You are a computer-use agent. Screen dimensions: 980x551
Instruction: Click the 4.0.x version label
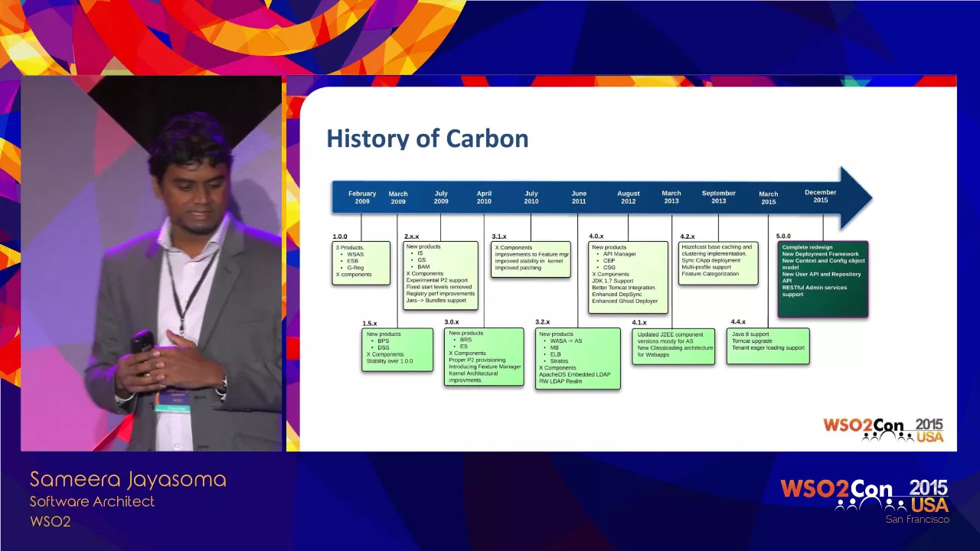(x=596, y=236)
